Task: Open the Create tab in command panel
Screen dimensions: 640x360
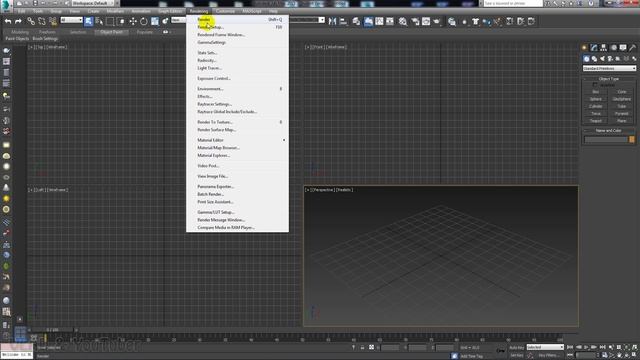Action: coord(584,48)
